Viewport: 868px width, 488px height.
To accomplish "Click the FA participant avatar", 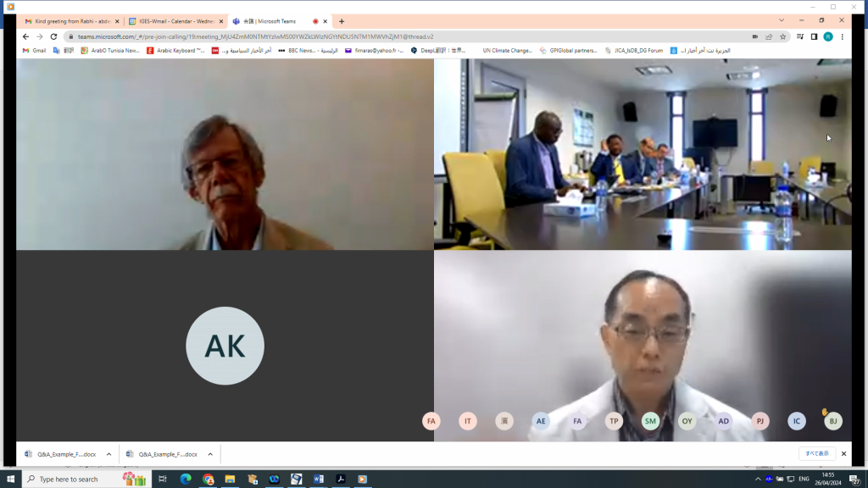I will pyautogui.click(x=431, y=421).
